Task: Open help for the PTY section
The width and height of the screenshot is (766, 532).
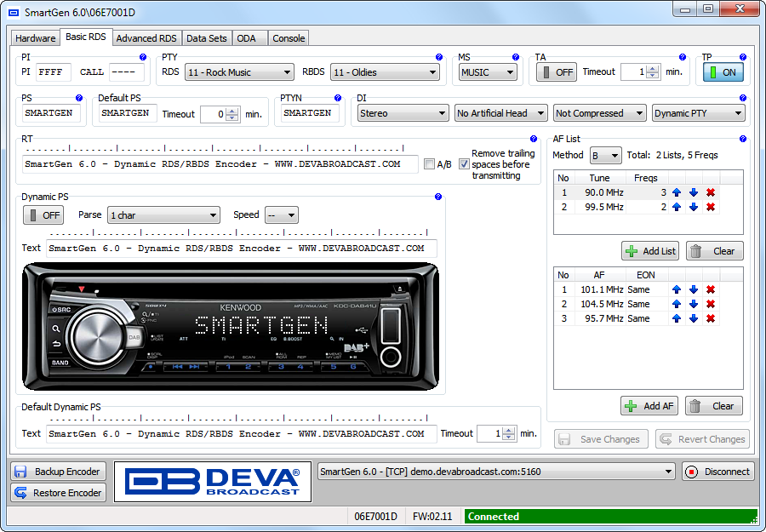Action: point(438,57)
